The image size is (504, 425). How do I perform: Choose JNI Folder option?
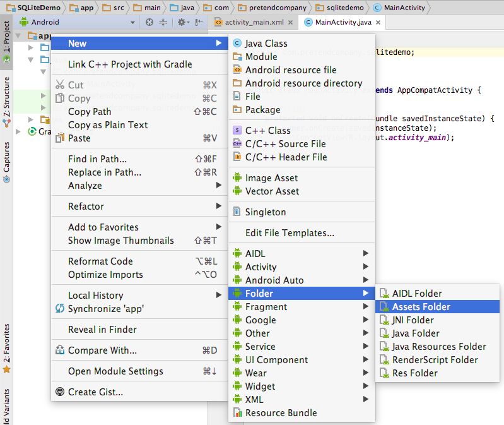tap(437, 320)
